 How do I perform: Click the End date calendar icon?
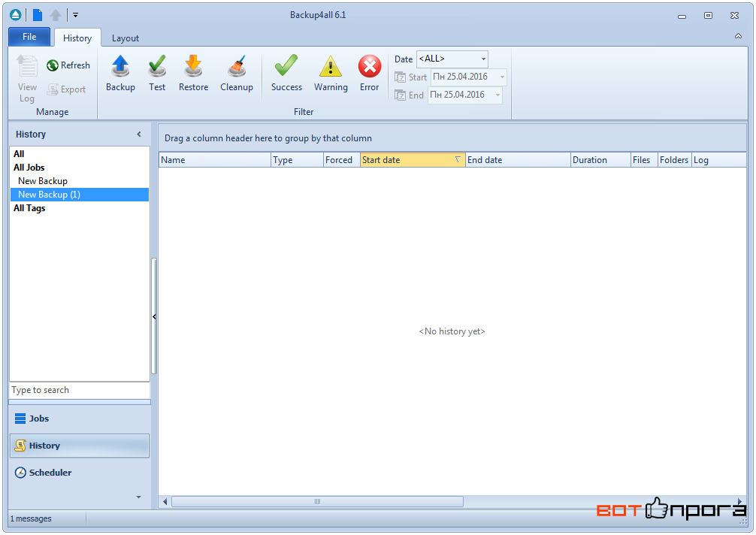tap(401, 95)
